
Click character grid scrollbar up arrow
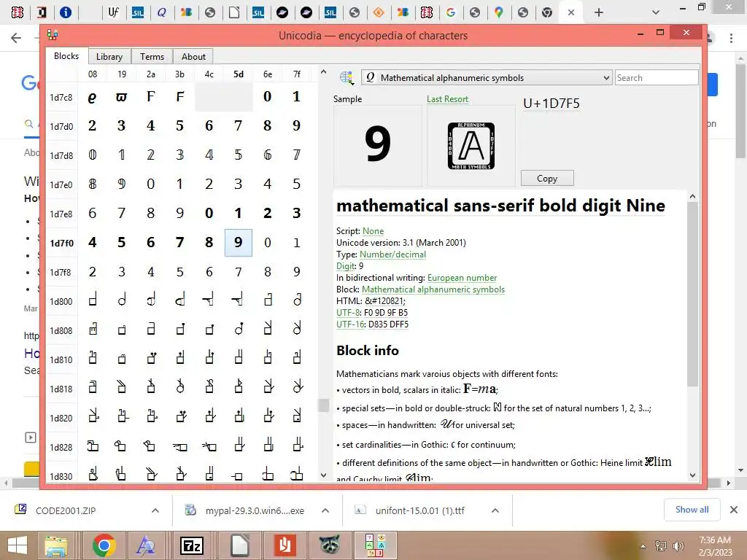point(323,72)
